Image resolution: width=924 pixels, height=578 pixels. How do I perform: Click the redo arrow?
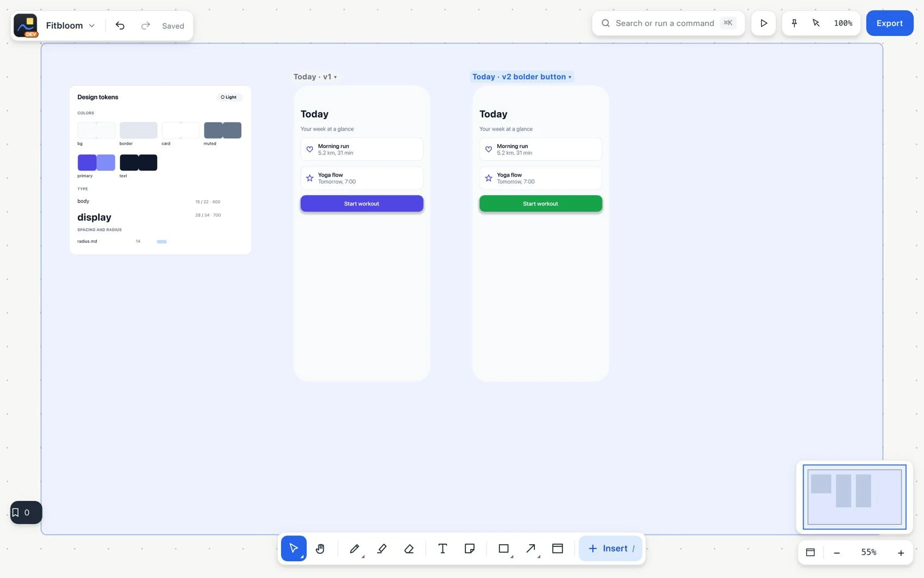(x=145, y=26)
